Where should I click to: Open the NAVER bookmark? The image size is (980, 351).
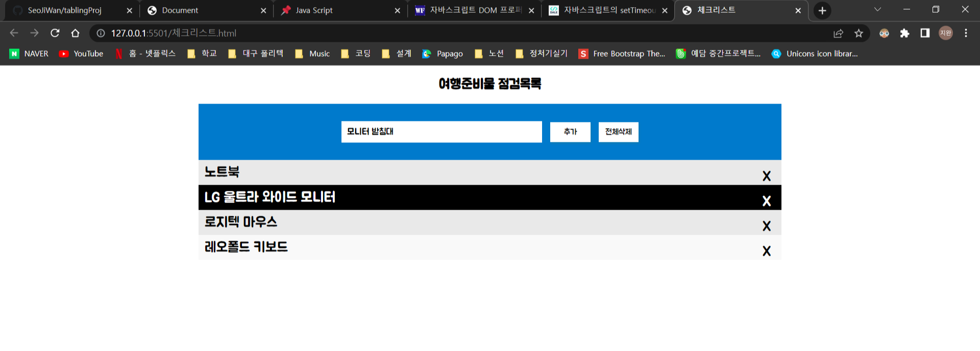tap(29, 54)
